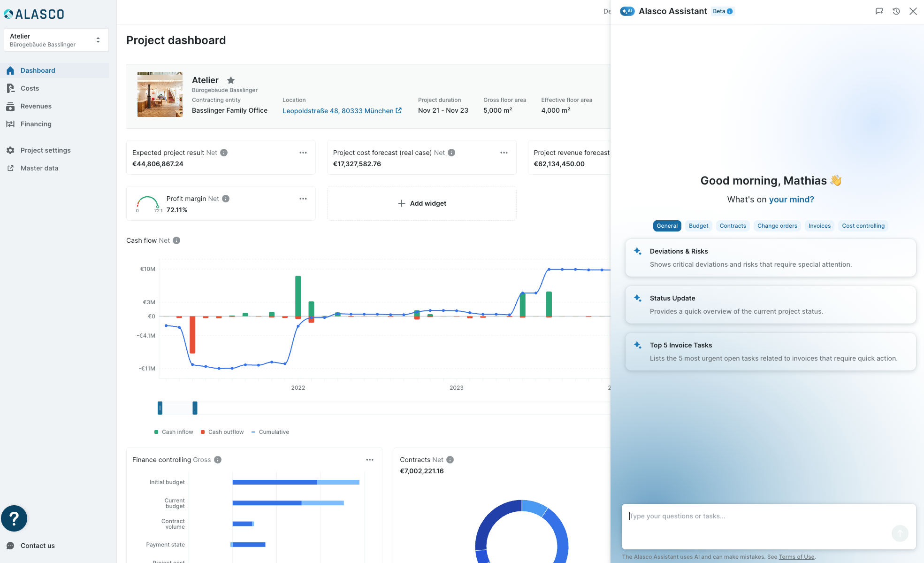Click info icon next to Cash flow Net
Image resolution: width=924 pixels, height=563 pixels.
pyautogui.click(x=176, y=240)
